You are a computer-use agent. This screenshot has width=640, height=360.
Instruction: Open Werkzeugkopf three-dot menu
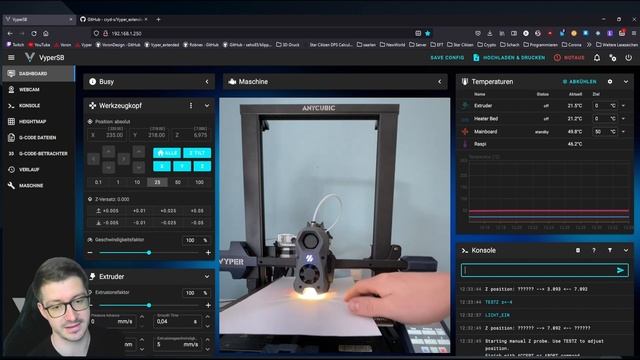tap(191, 106)
